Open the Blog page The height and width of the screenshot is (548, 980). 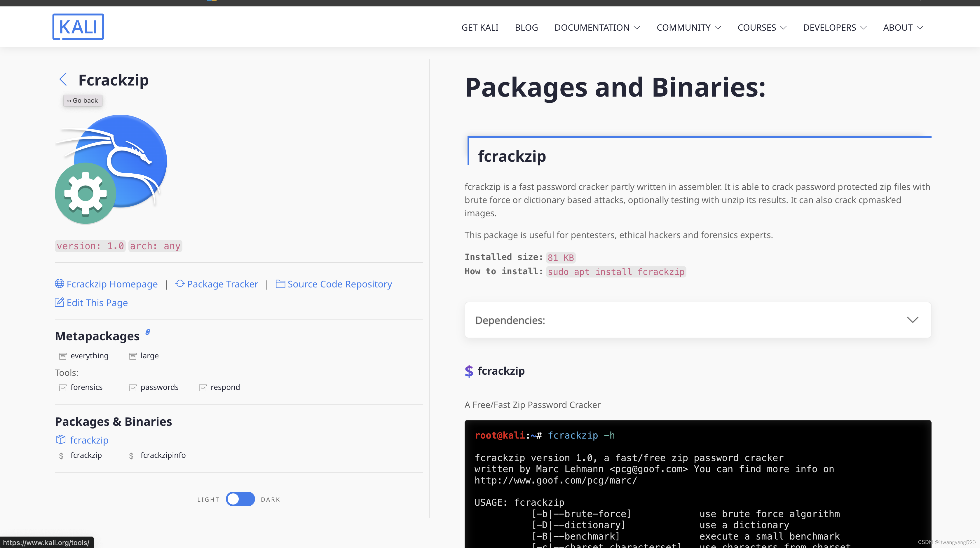pos(526,27)
